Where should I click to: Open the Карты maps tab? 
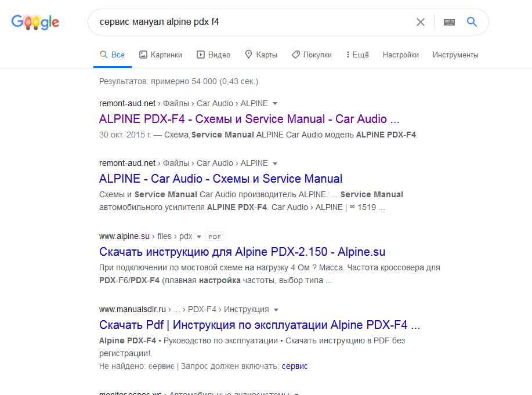pos(261,55)
